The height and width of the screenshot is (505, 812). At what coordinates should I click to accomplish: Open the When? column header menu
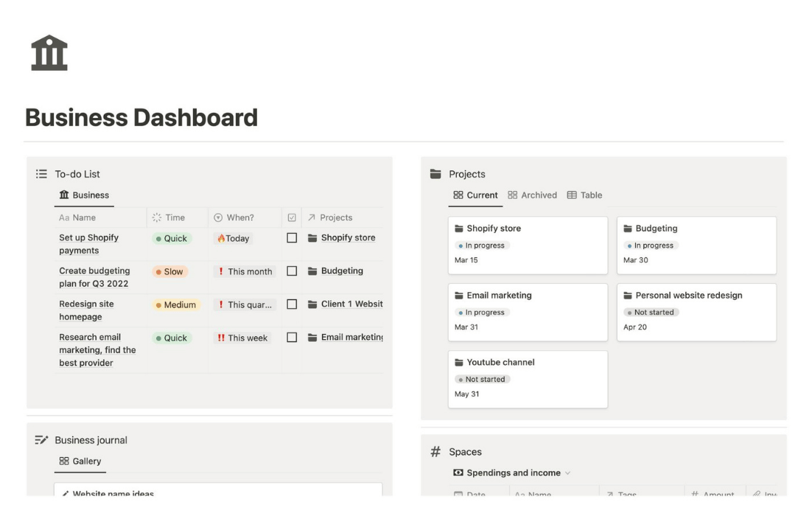point(233,217)
